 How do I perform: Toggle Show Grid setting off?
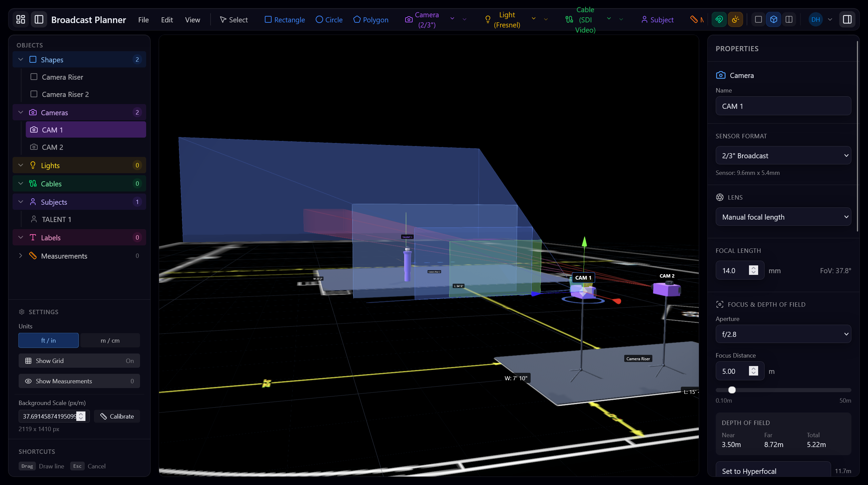pyautogui.click(x=79, y=361)
